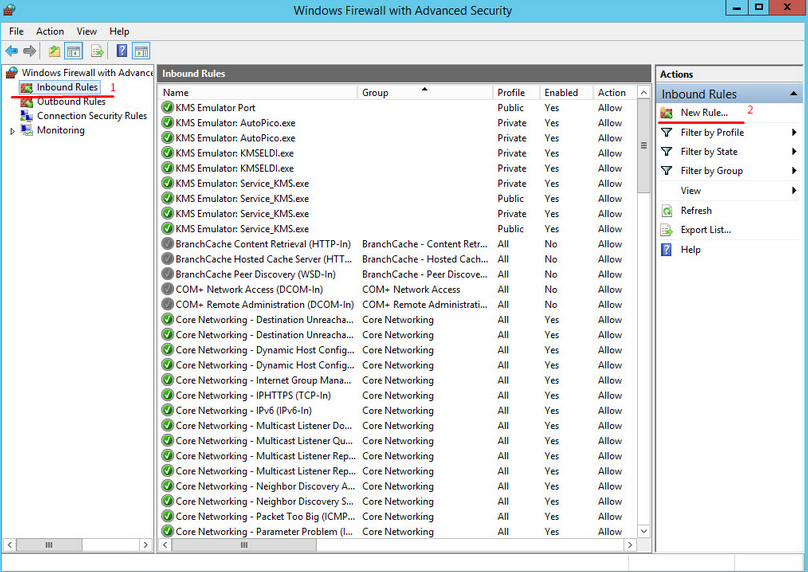Click View action label
Image resolution: width=808 pixels, height=572 pixels.
[691, 191]
